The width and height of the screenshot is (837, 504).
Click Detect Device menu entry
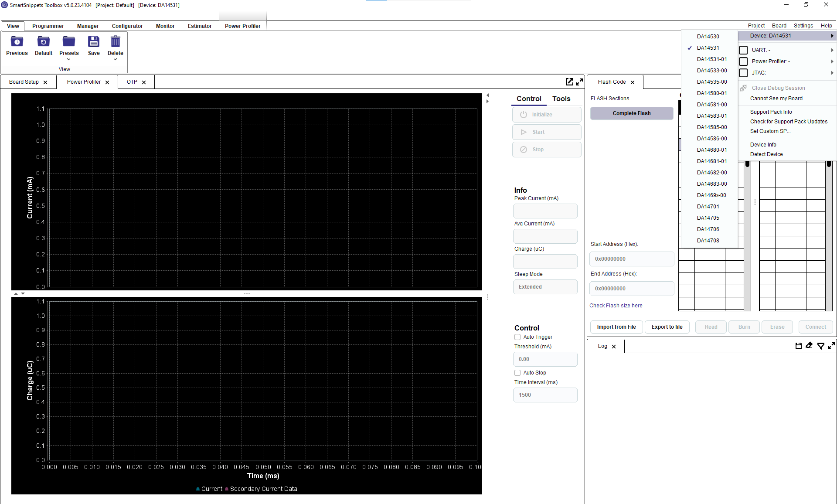coord(766,154)
